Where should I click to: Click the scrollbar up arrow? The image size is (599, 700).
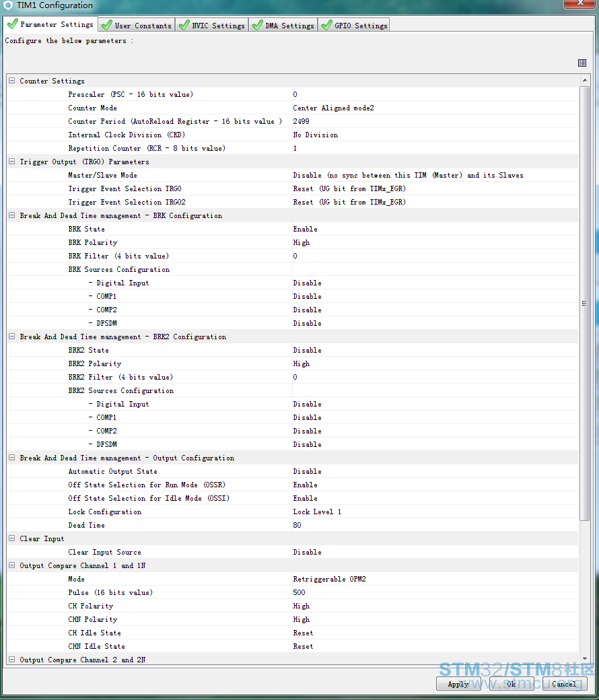(x=585, y=80)
